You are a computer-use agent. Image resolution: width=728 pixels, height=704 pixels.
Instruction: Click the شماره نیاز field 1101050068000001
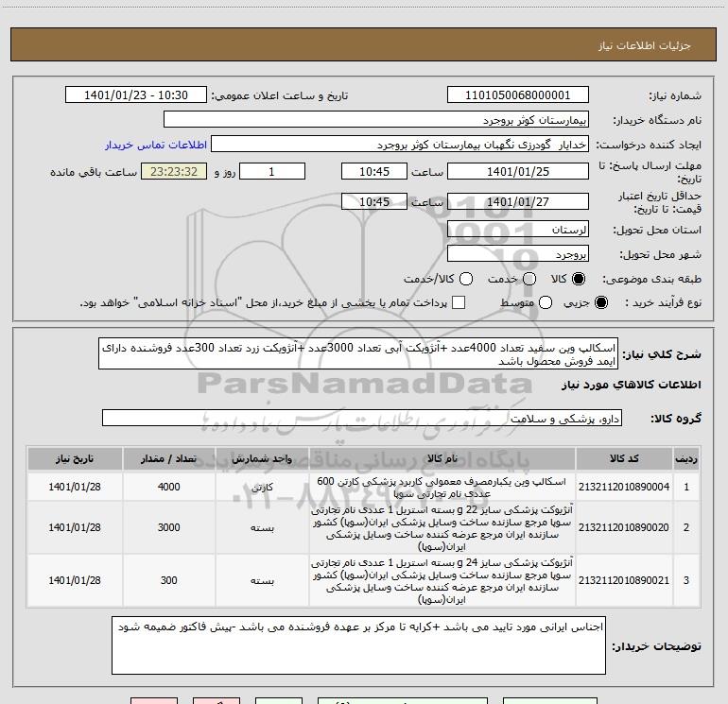click(x=518, y=94)
